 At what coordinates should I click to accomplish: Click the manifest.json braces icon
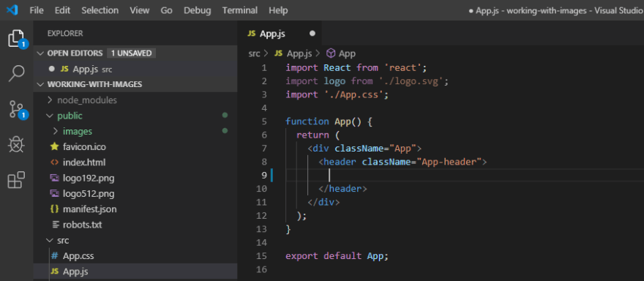coord(54,209)
